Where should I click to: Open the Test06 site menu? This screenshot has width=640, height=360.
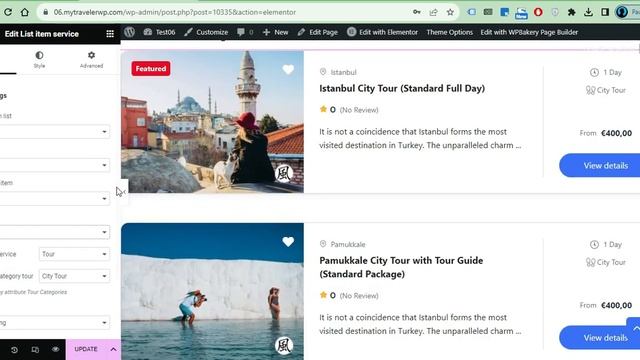tap(159, 32)
